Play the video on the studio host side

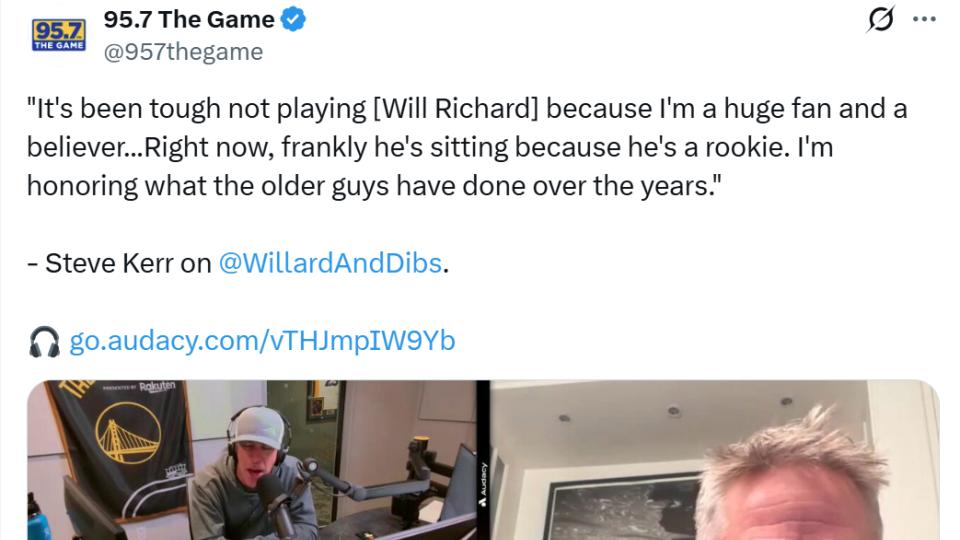(x=252, y=460)
